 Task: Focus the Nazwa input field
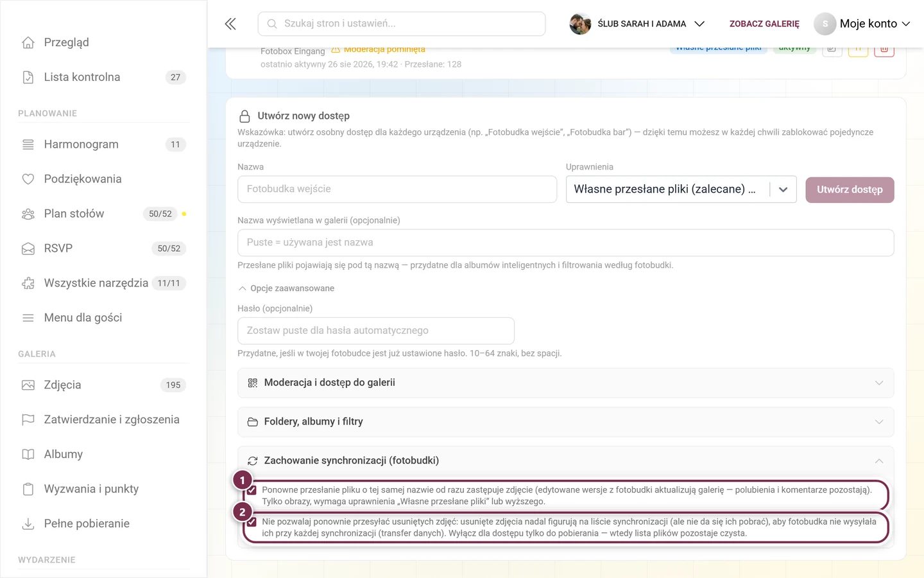point(397,189)
